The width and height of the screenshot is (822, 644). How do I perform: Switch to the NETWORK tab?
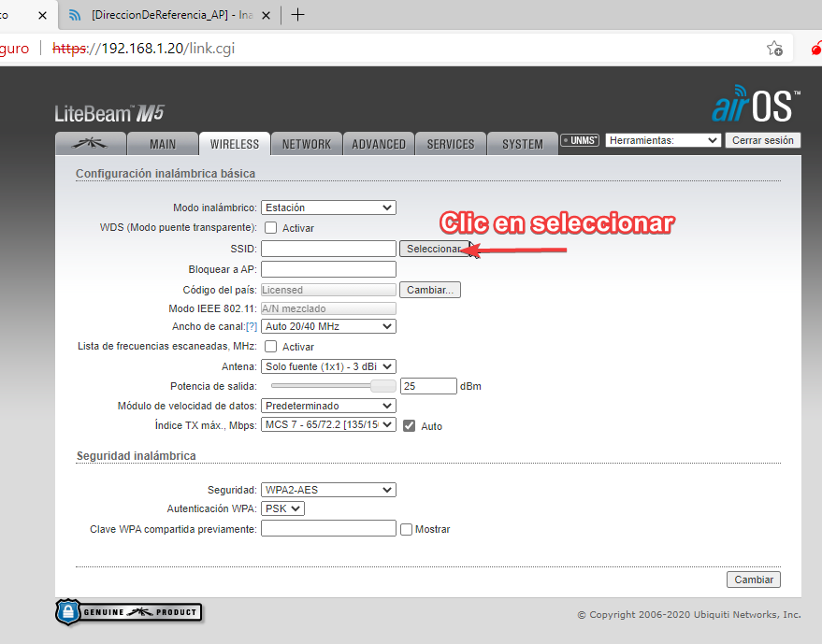(307, 144)
